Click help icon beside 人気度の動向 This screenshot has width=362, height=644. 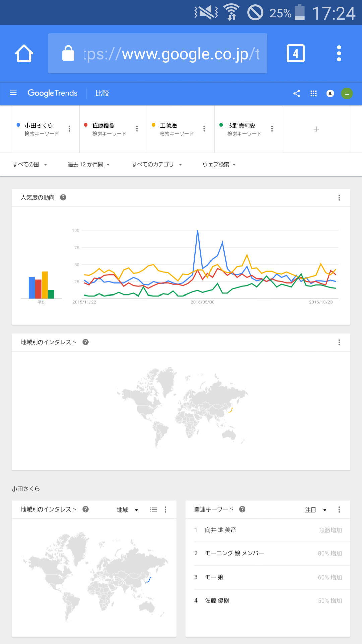[63, 197]
